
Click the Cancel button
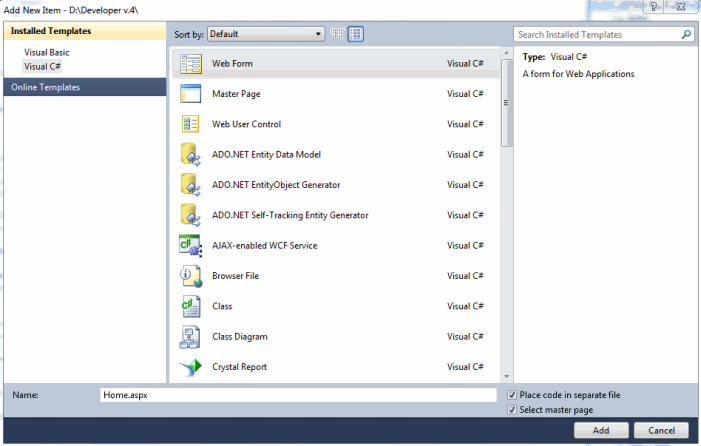click(661, 430)
